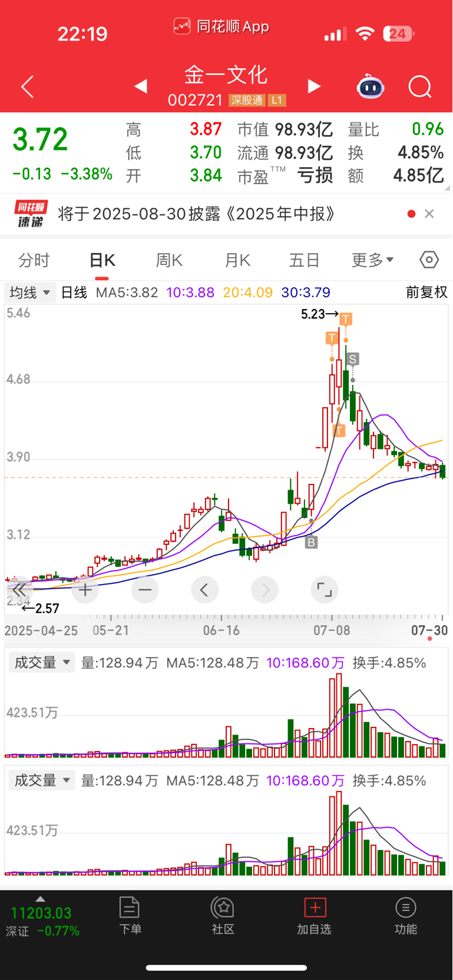Open second 成交量 indicator dropdown
Screen dimensions: 453x980
click(x=42, y=780)
